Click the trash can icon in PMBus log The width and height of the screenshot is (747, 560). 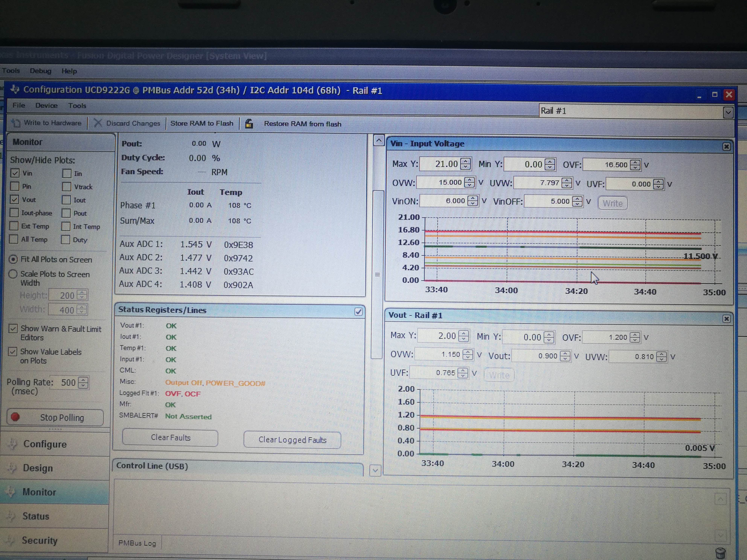[x=720, y=553]
